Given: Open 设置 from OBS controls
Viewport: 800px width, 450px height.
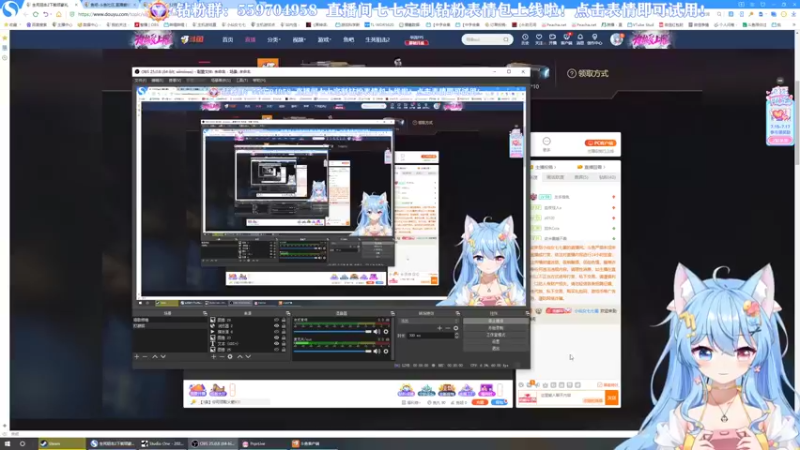Looking at the screenshot, I should [495, 342].
